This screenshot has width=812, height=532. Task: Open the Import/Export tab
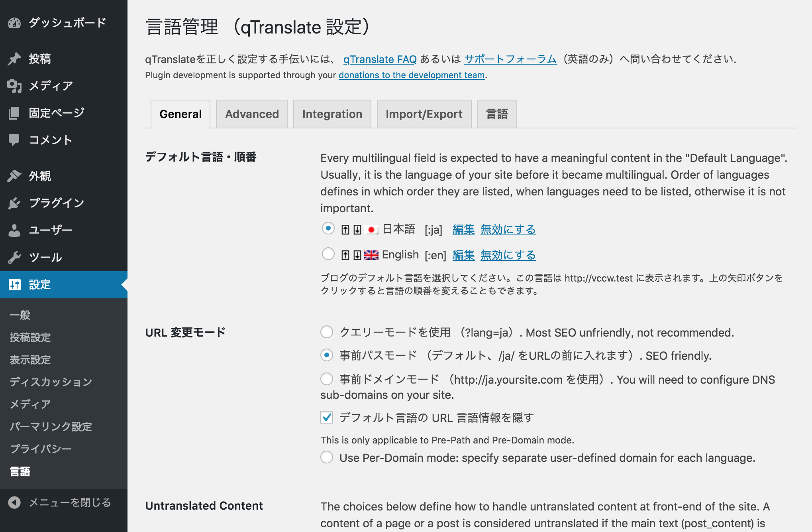[424, 114]
